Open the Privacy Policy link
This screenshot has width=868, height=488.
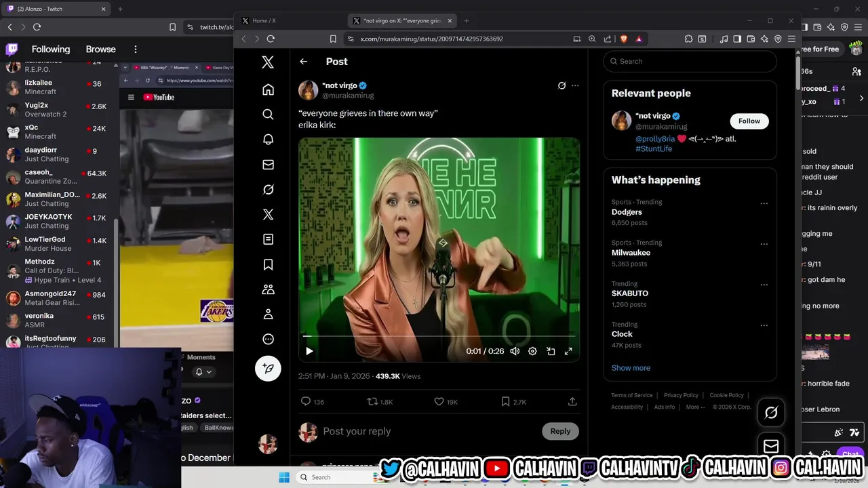681,395
